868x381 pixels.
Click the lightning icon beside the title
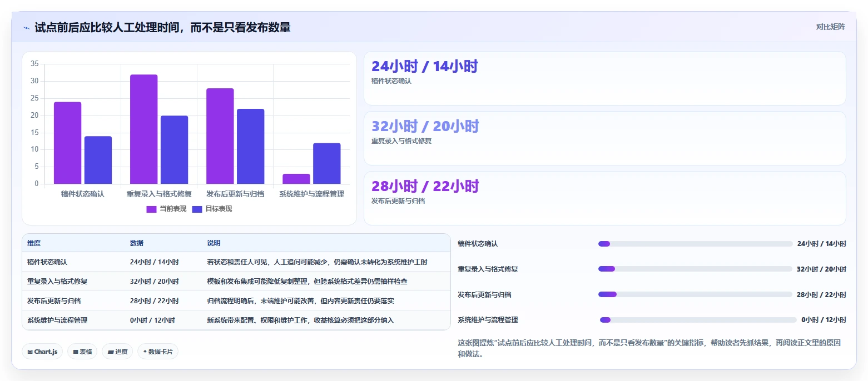(x=26, y=27)
